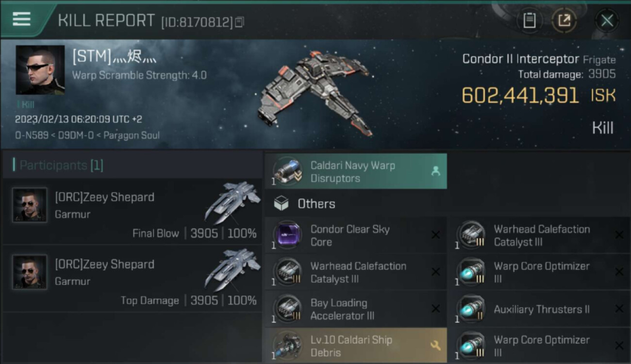Click the top-right Warhead Calefaction Catalyst III

click(539, 235)
